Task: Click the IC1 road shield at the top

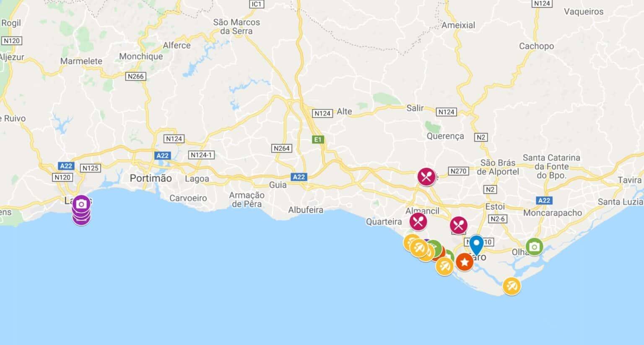Action: pos(256,4)
